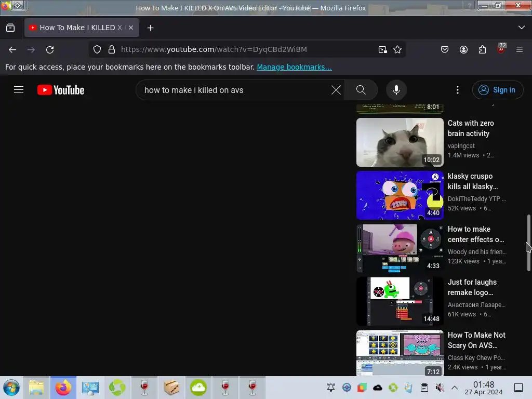Clear the search query with the X

pos(336,90)
